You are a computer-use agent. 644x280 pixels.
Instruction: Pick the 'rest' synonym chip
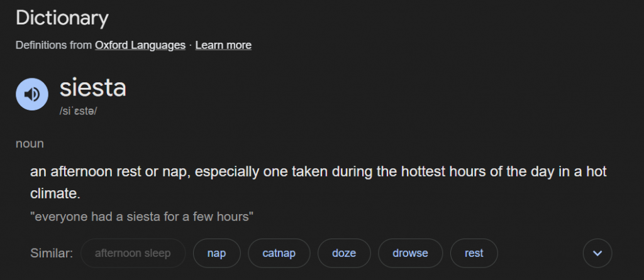474,254
